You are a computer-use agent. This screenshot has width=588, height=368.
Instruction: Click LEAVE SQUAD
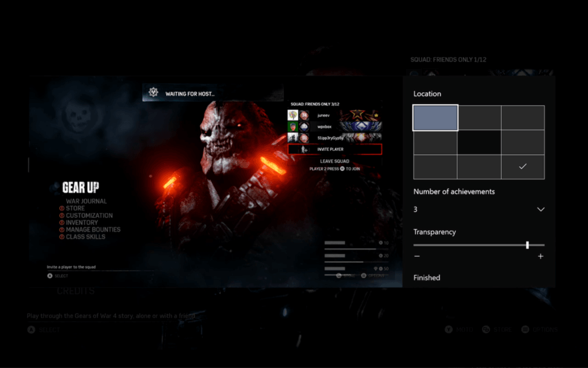point(335,161)
